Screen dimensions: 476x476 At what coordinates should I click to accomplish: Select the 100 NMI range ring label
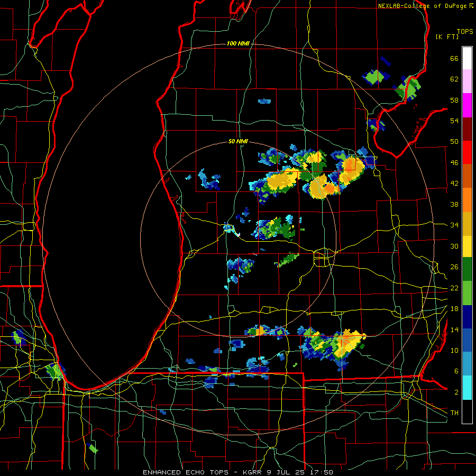[x=238, y=44]
